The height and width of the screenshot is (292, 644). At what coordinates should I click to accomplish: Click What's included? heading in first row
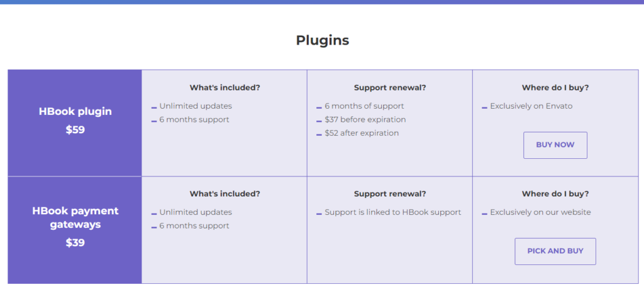click(225, 87)
